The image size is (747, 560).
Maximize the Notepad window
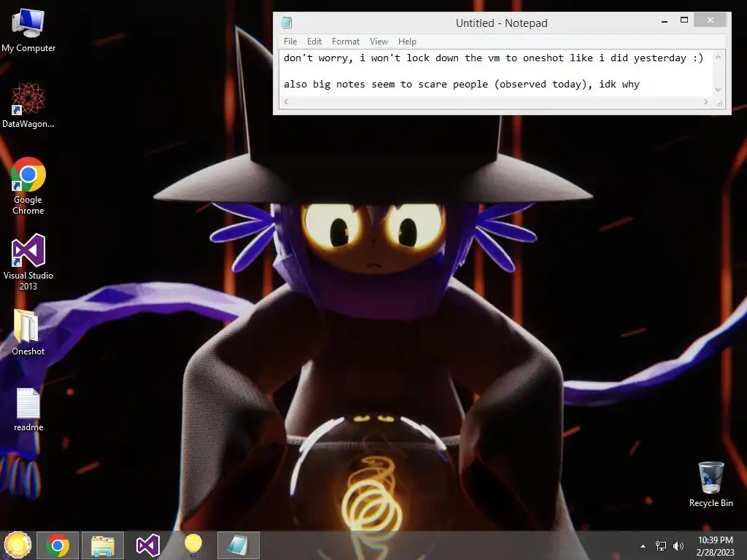pyautogui.click(x=684, y=20)
